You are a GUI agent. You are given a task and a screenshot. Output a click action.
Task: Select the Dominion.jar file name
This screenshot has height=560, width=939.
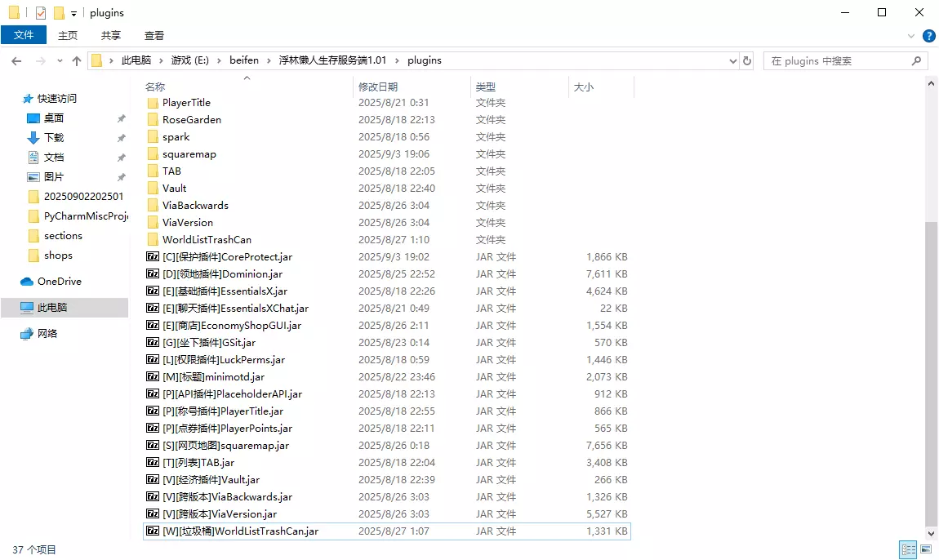(222, 274)
